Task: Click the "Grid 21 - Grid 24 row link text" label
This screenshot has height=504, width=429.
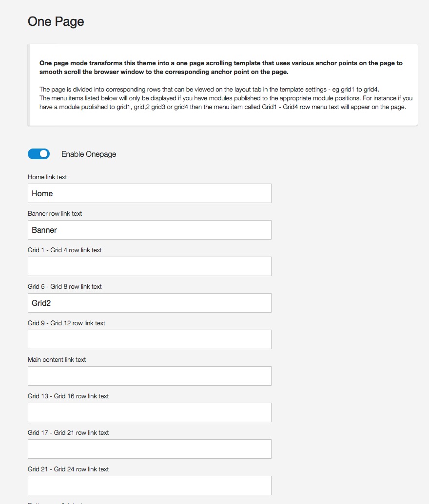Action: (68, 469)
